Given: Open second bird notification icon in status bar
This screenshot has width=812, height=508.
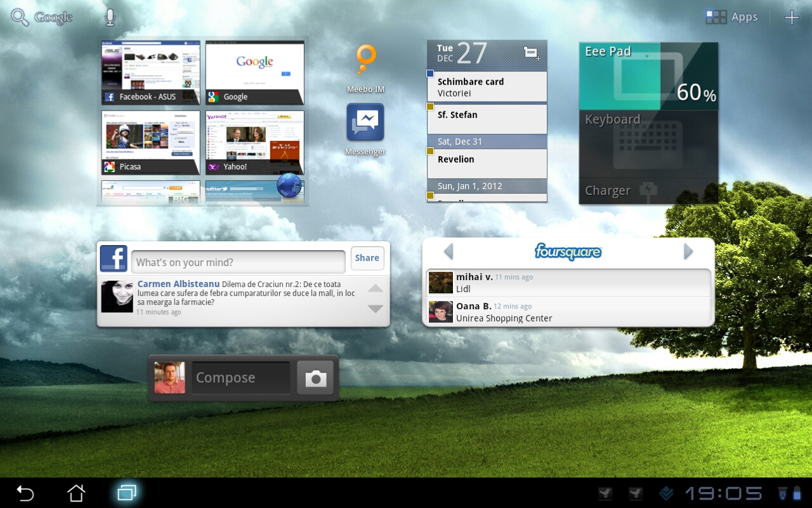Looking at the screenshot, I should 636,493.
